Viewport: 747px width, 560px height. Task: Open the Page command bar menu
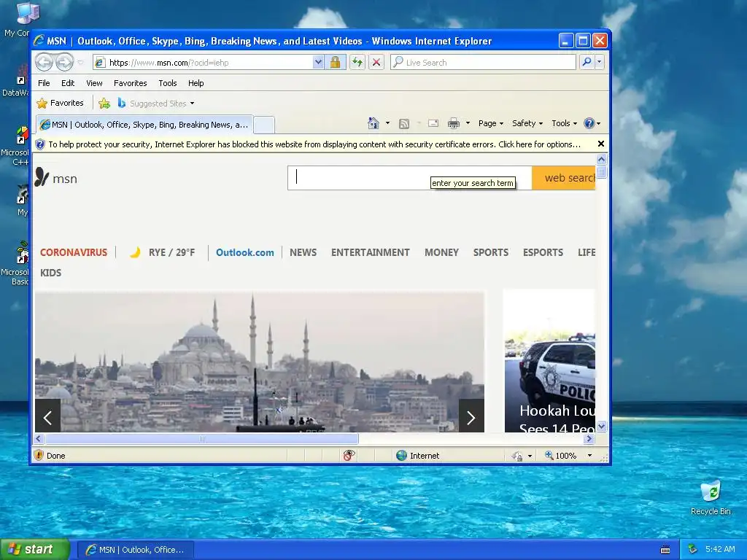tap(491, 123)
